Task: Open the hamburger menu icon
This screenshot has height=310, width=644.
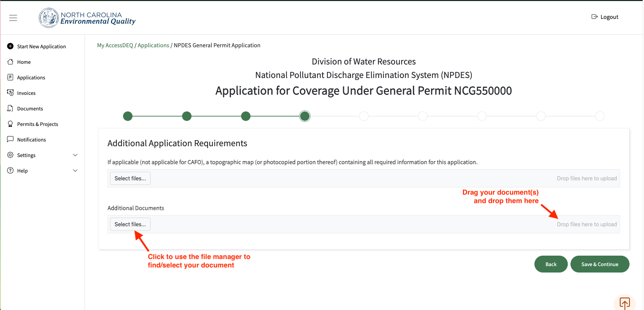Action: pyautogui.click(x=13, y=18)
